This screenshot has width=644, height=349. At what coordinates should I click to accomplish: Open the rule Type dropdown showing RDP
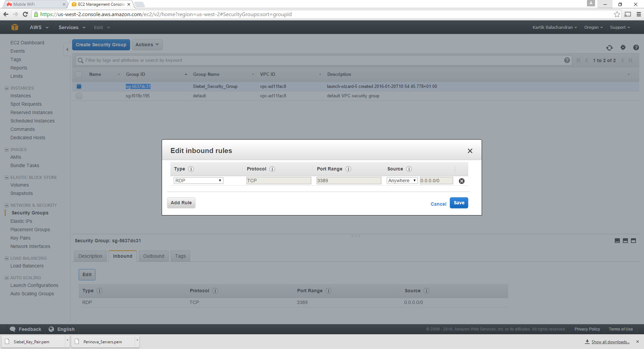[198, 181]
